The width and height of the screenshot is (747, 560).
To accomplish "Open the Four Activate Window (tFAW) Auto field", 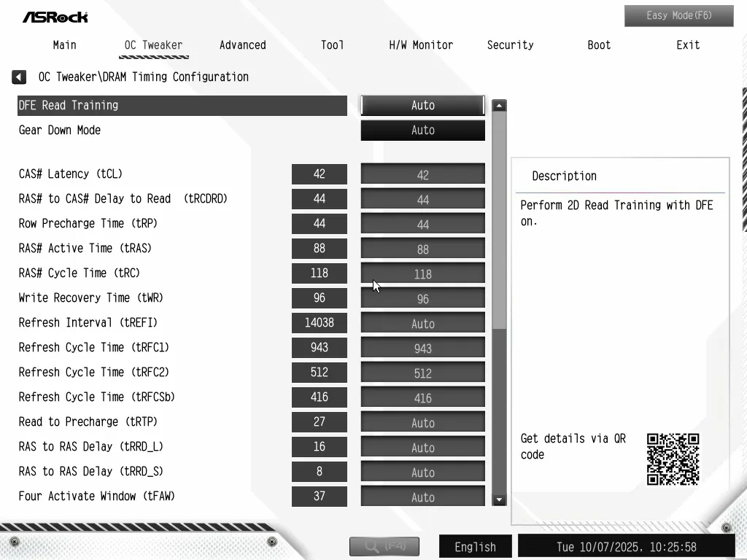I will coord(422,497).
